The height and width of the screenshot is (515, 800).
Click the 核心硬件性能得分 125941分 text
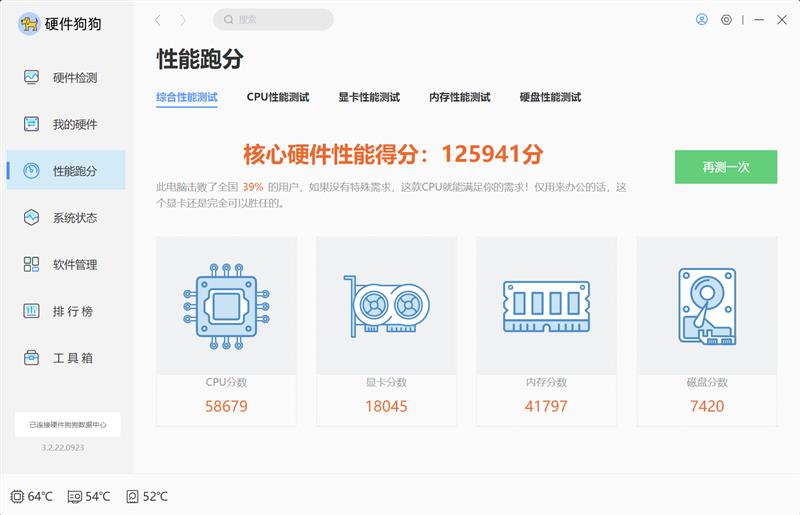[393, 154]
